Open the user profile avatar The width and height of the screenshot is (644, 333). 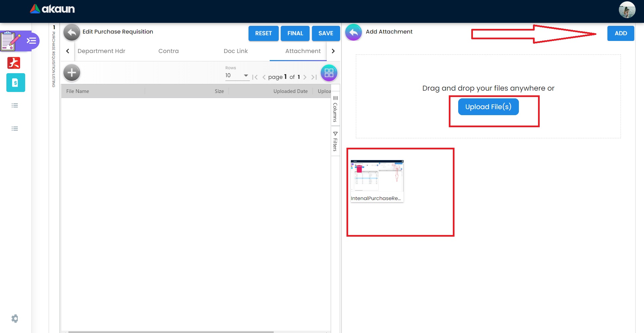627,10
